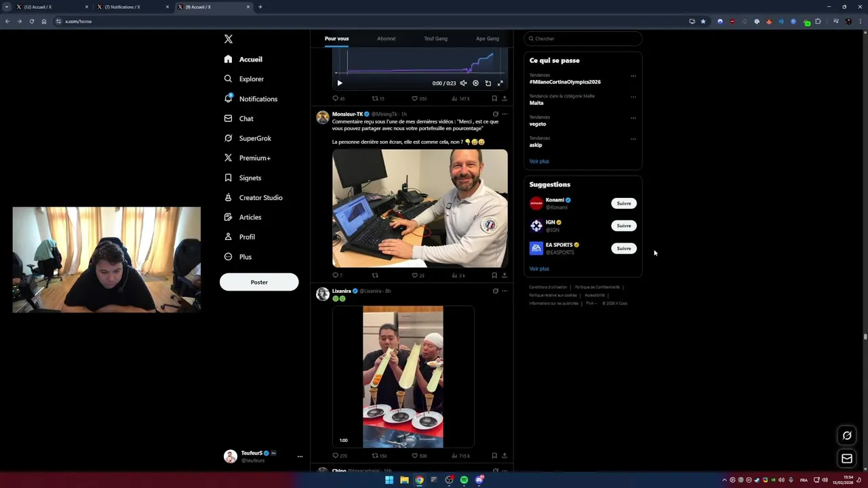The image size is (868, 488).
Task: Open options for the askip trend
Action: coord(633,139)
